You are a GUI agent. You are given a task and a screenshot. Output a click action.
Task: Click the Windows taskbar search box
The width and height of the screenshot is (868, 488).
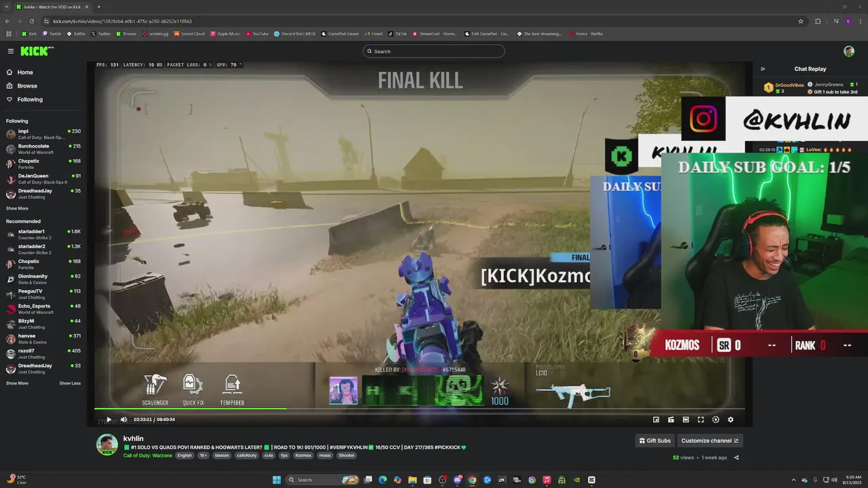click(322, 480)
